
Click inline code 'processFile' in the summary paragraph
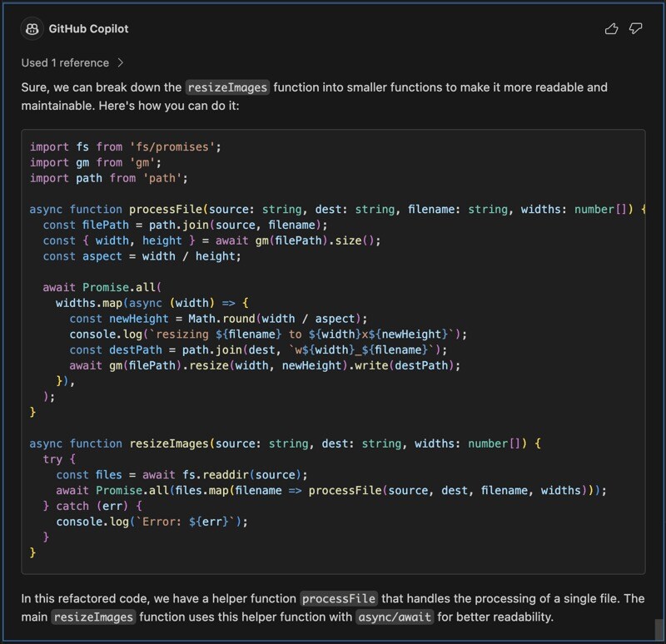point(339,598)
